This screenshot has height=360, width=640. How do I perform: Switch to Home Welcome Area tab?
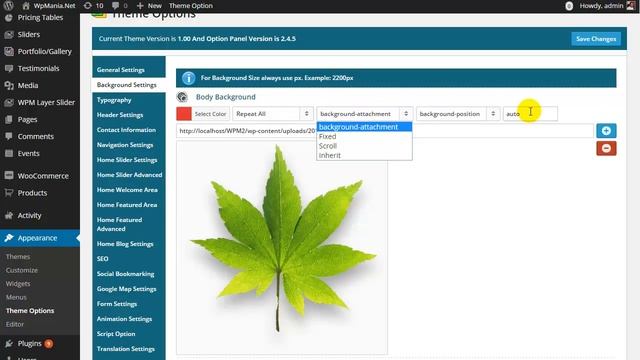[x=129, y=190]
